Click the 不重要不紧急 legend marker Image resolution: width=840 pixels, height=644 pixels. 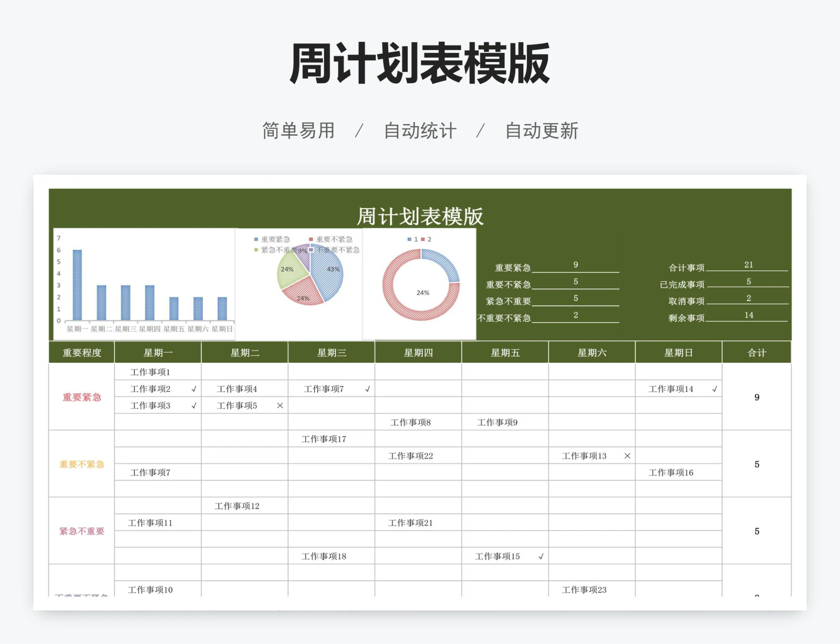coord(311,250)
